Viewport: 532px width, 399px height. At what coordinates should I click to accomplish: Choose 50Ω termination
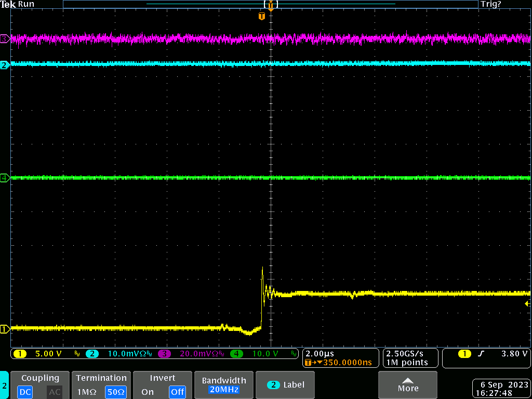coord(116,392)
